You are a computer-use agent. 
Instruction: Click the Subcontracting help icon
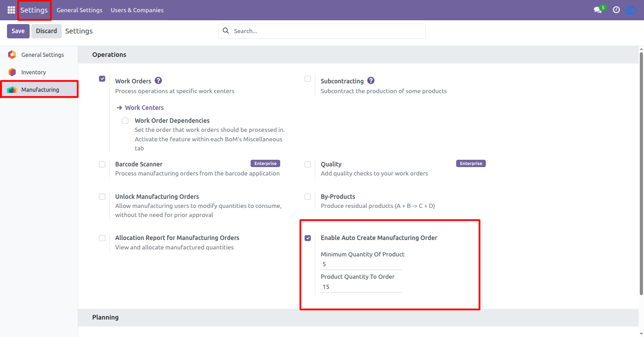tap(371, 81)
